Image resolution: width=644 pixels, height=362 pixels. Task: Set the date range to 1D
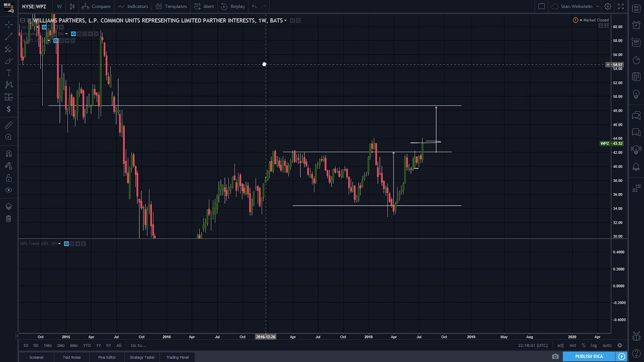point(26,345)
